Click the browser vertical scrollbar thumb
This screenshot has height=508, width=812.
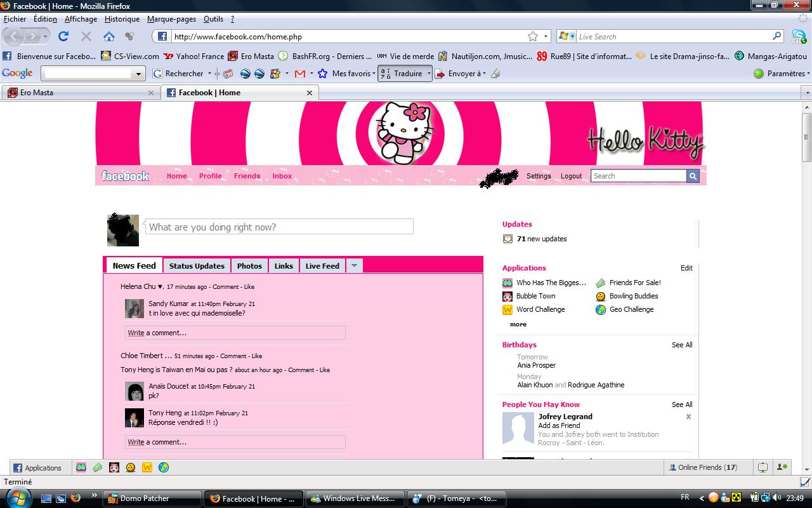[806, 137]
